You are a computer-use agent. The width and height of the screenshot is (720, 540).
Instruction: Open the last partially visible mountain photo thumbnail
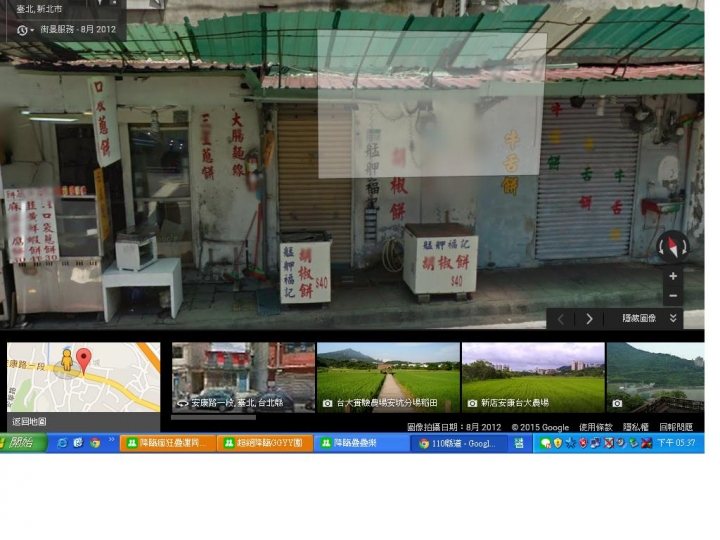pyautogui.click(x=655, y=377)
